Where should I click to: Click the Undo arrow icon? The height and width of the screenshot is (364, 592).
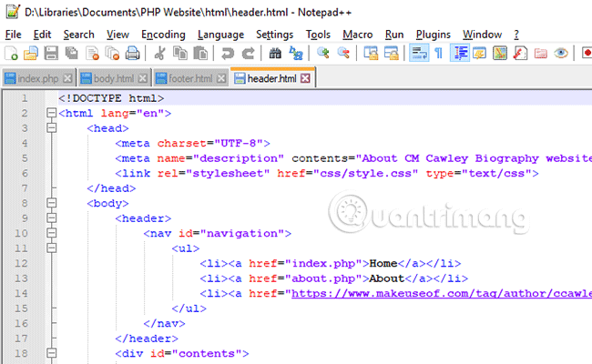228,53
